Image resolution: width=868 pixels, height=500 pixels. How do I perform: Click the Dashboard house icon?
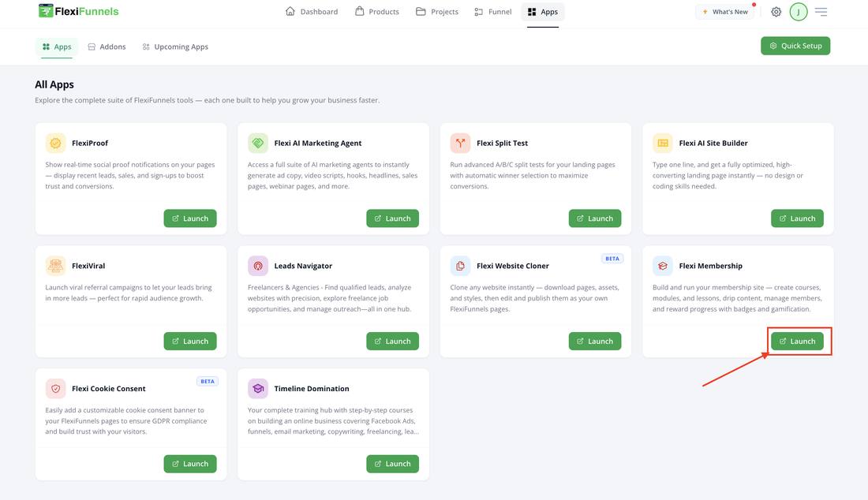pos(290,11)
